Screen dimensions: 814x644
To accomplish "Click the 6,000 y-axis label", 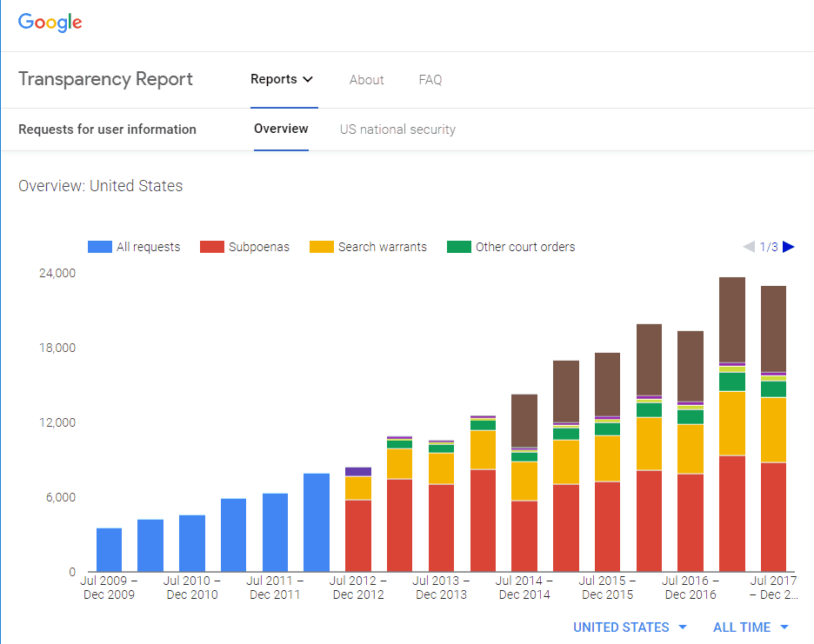I will point(61,497).
